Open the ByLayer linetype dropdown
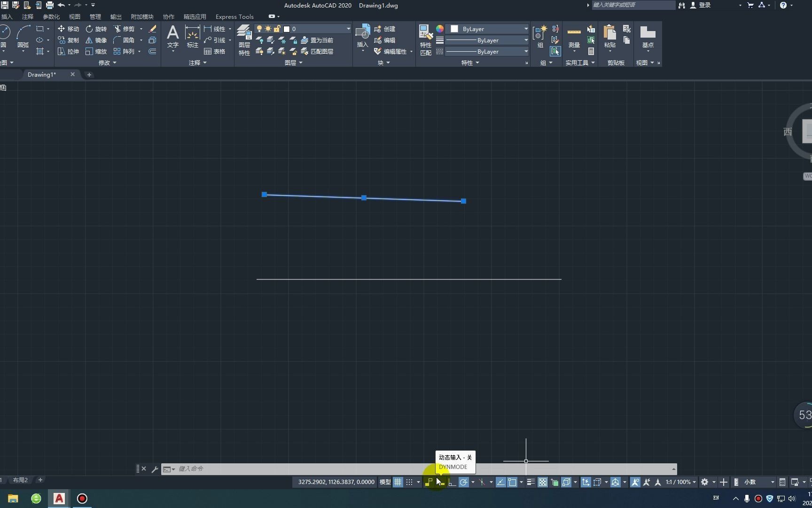 click(x=487, y=51)
